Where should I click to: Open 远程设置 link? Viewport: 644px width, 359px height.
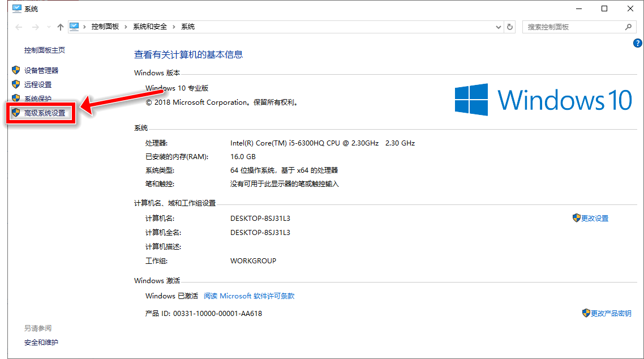(x=38, y=84)
